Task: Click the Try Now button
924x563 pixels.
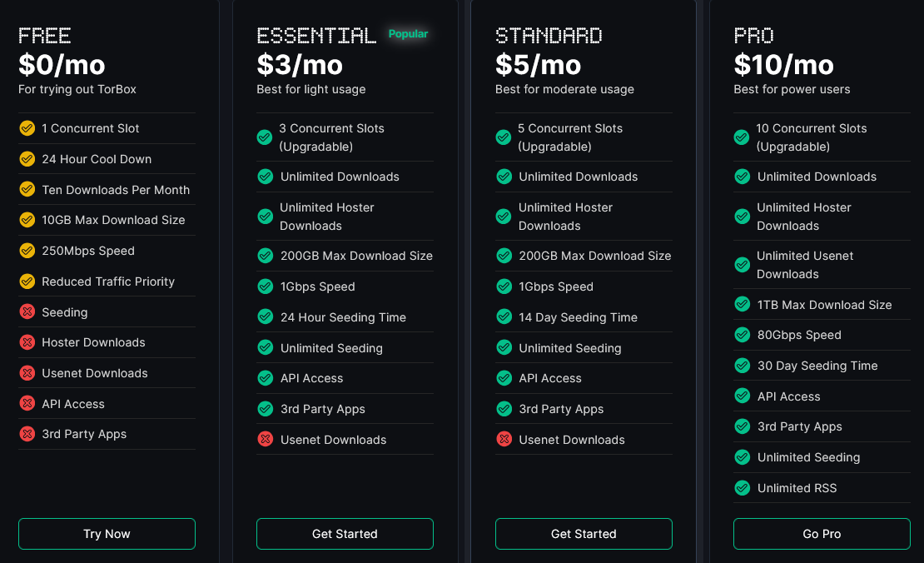Action: pos(107,534)
